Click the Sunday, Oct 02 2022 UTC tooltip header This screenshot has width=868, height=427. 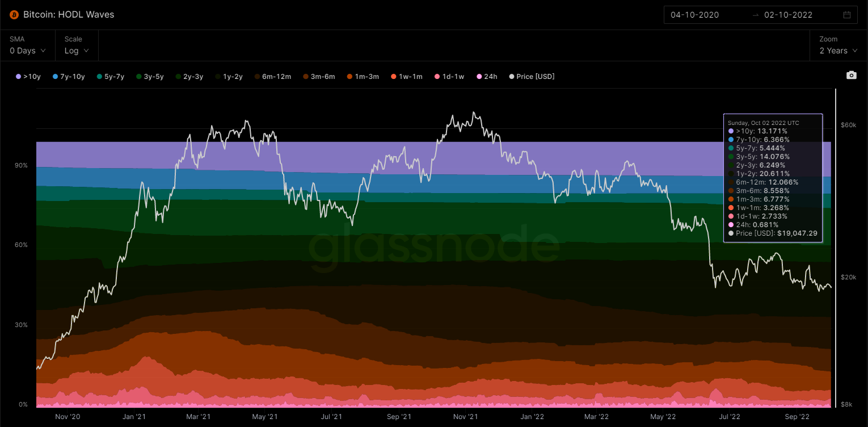764,123
